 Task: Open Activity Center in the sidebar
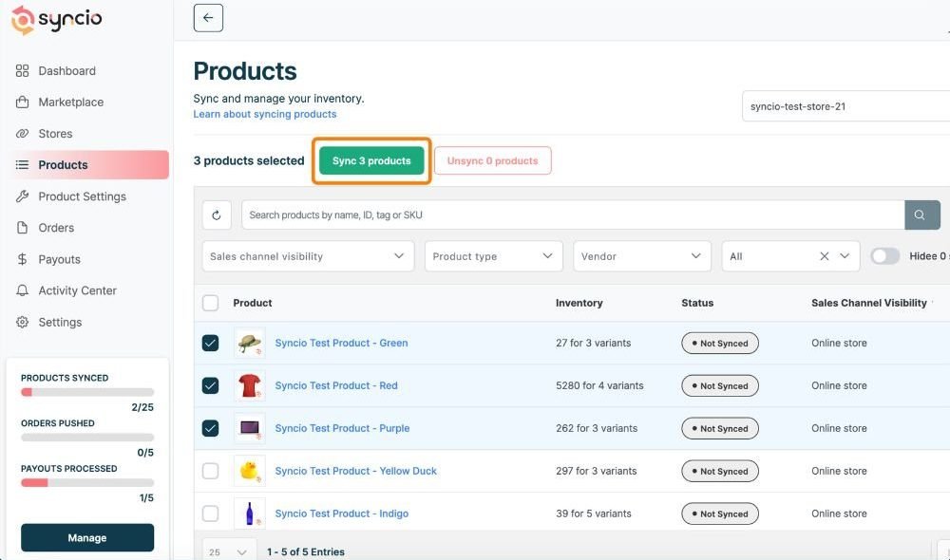click(78, 290)
